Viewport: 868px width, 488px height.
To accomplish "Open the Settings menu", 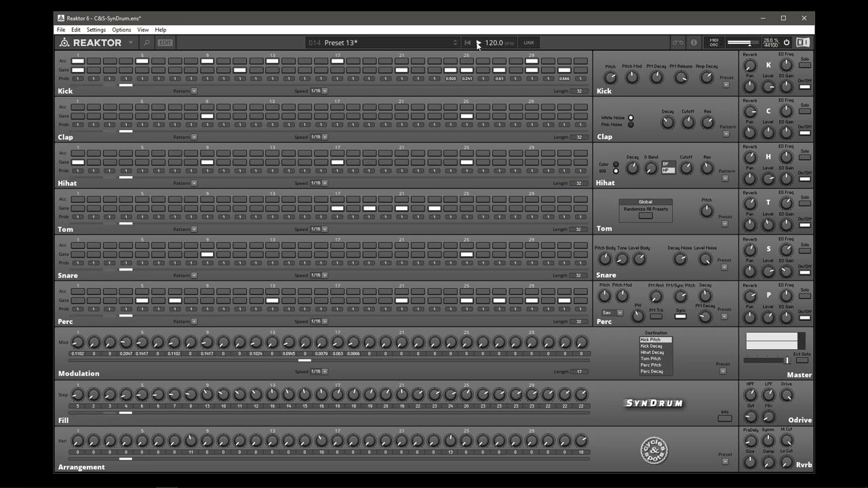I will tap(96, 30).
